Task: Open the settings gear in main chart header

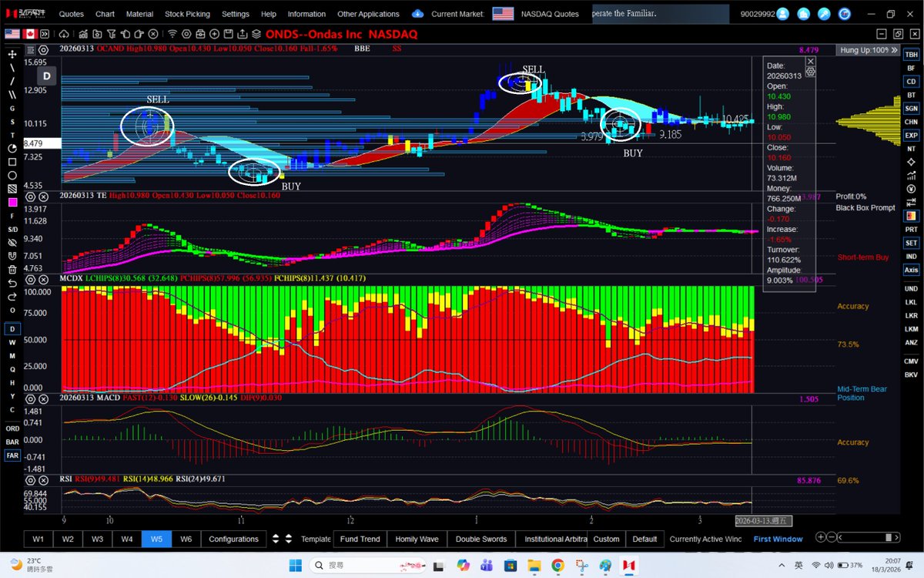Action: pyautogui.click(x=43, y=49)
